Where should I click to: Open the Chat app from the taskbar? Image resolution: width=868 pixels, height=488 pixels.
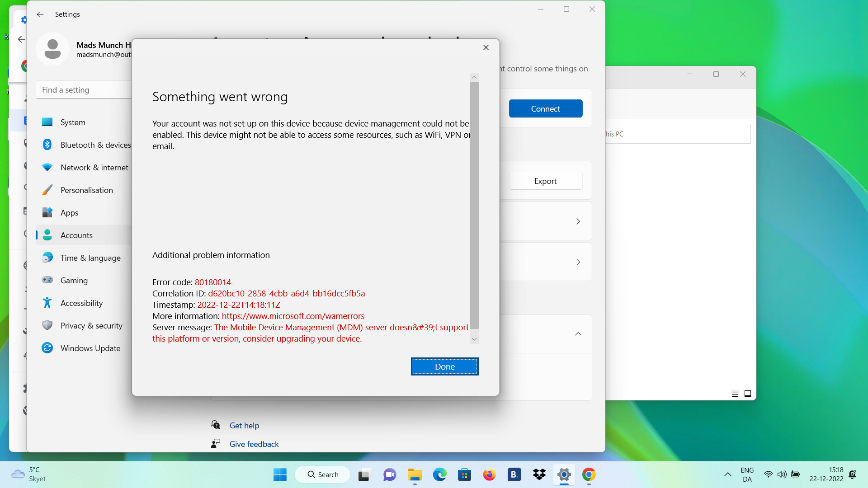point(390,474)
